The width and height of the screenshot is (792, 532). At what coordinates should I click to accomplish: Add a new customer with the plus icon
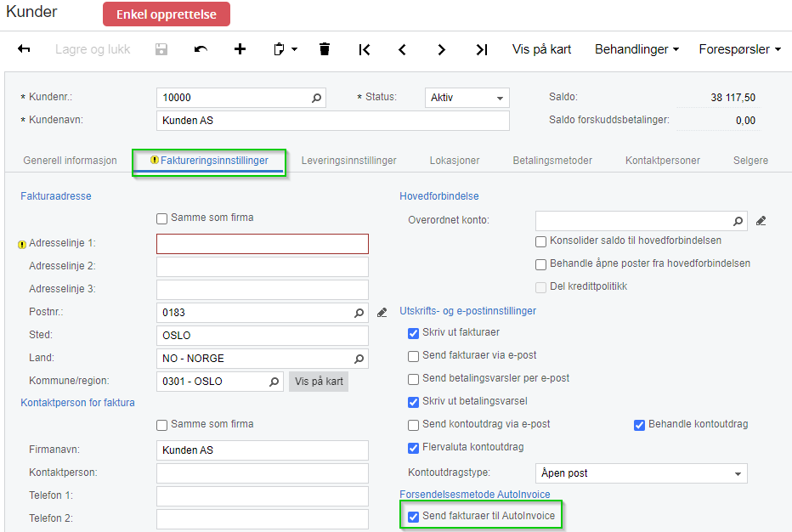coord(240,49)
